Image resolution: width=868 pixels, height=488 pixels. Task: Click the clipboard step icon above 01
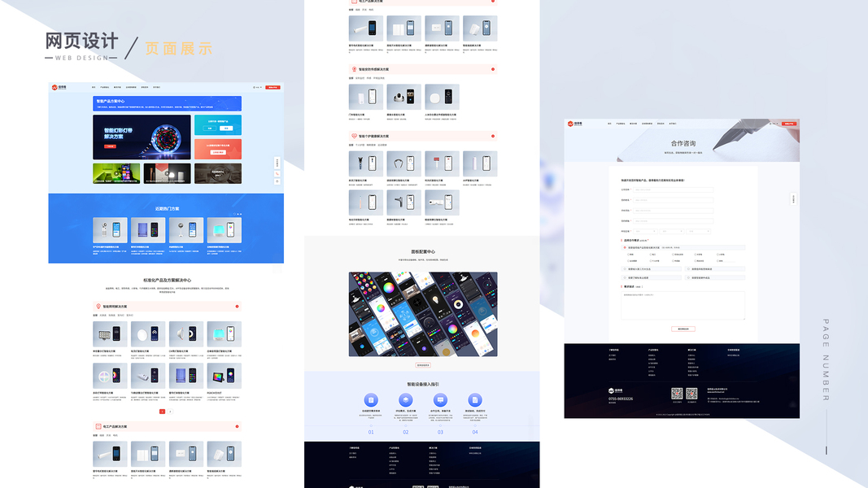[x=371, y=399]
